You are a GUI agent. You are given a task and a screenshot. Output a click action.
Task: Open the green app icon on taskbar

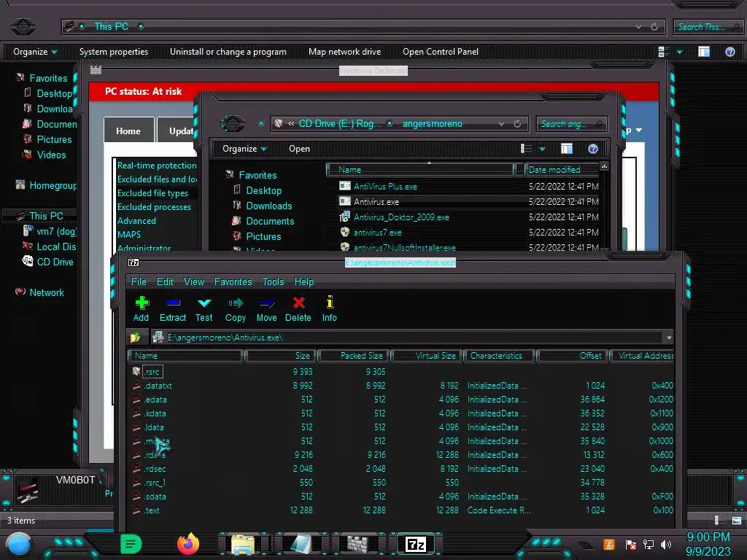[x=131, y=544]
